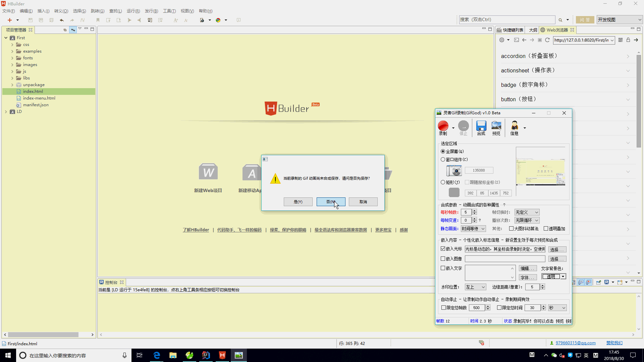Click the GifGod compose/synthesis button

point(481,128)
